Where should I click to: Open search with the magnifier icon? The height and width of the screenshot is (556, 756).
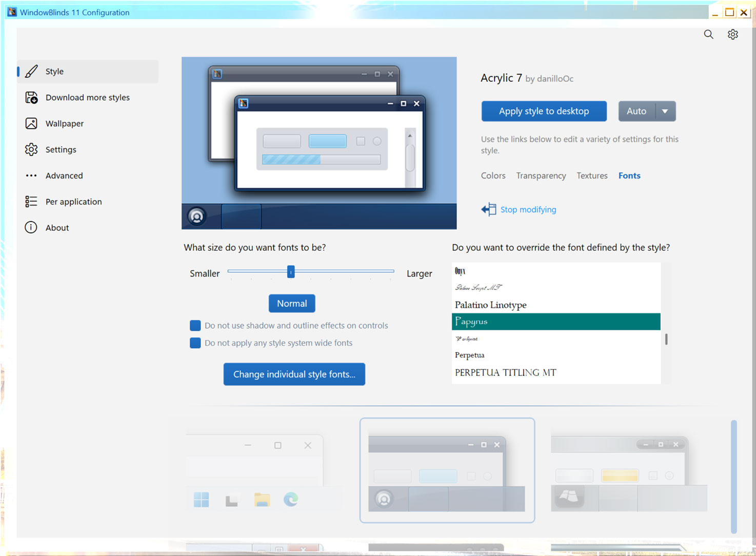pos(708,34)
